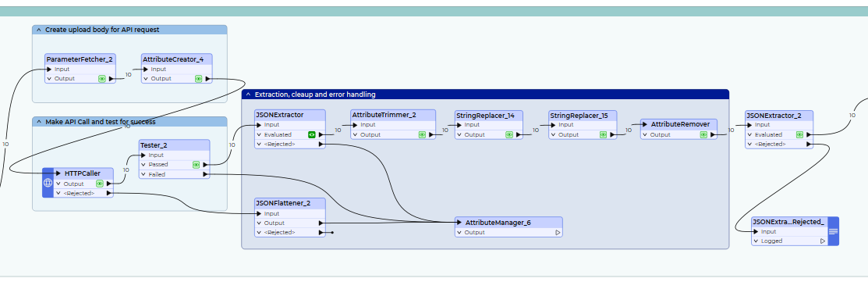Expand HTTPCaller Output port attributes
Image resolution: width=868 pixels, height=282 pixels.
(58, 184)
